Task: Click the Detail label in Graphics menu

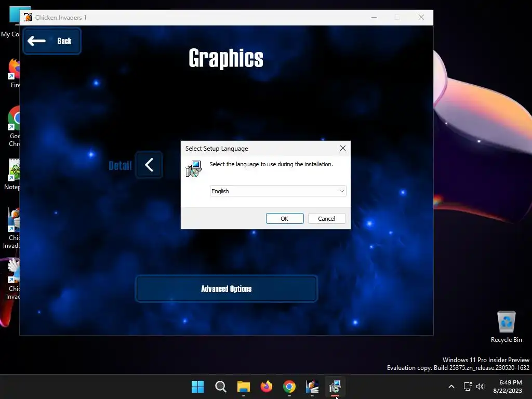Action: point(120,166)
